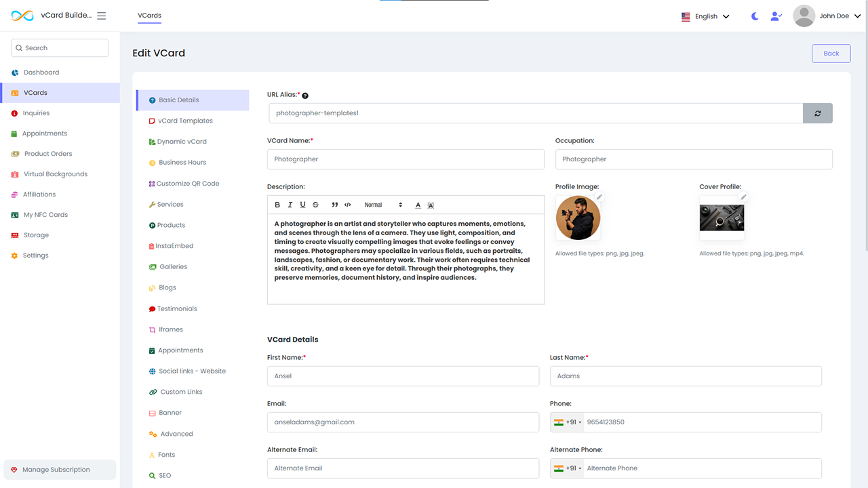Screen dimensions: 868x488
Task: Click the user profile icon beside moon
Action: (776, 16)
